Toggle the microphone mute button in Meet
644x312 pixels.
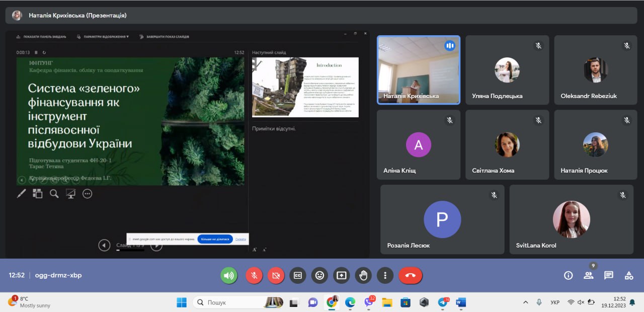pos(254,275)
